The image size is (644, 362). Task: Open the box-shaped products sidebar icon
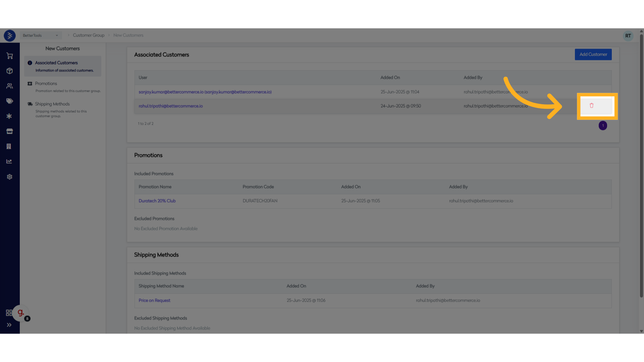point(9,71)
